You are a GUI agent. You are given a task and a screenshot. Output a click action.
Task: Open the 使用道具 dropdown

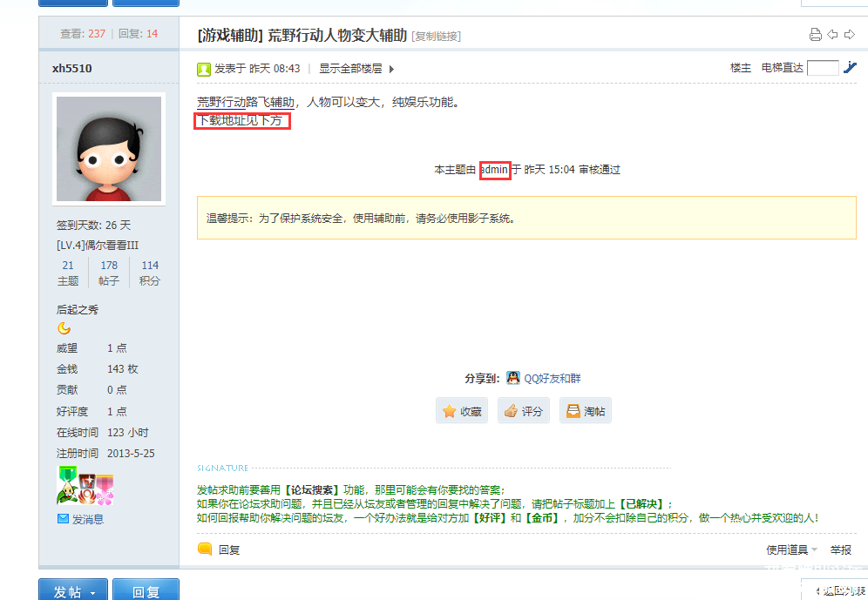click(x=791, y=549)
